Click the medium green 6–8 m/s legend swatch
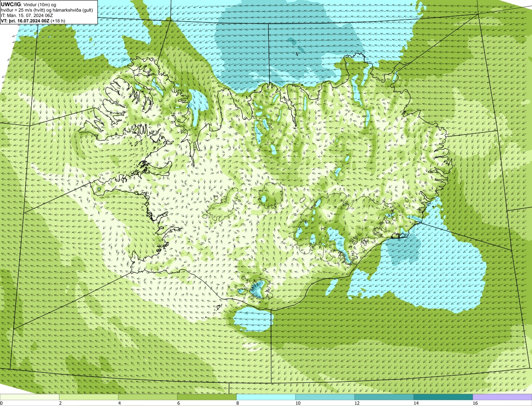 click(207, 397)
